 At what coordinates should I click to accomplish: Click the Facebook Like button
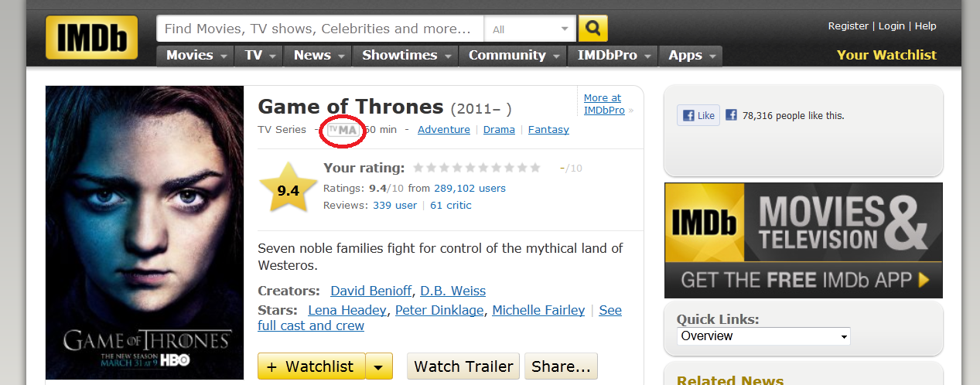[698, 116]
